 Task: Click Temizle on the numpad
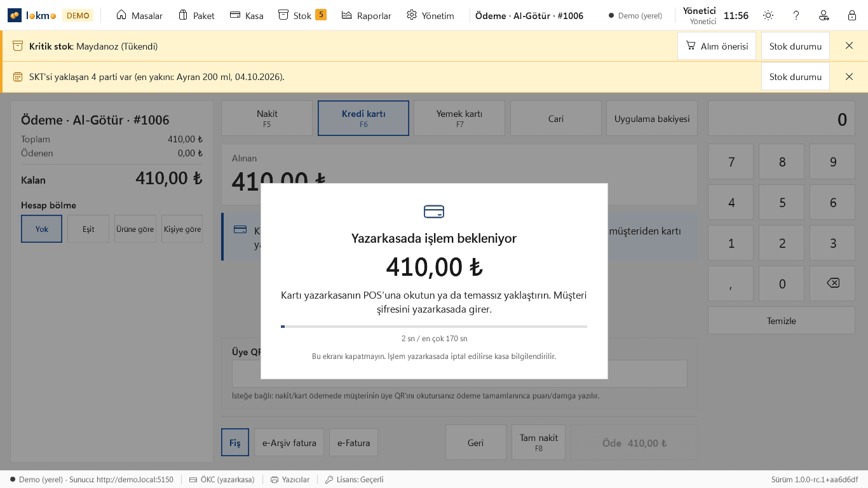(782, 320)
